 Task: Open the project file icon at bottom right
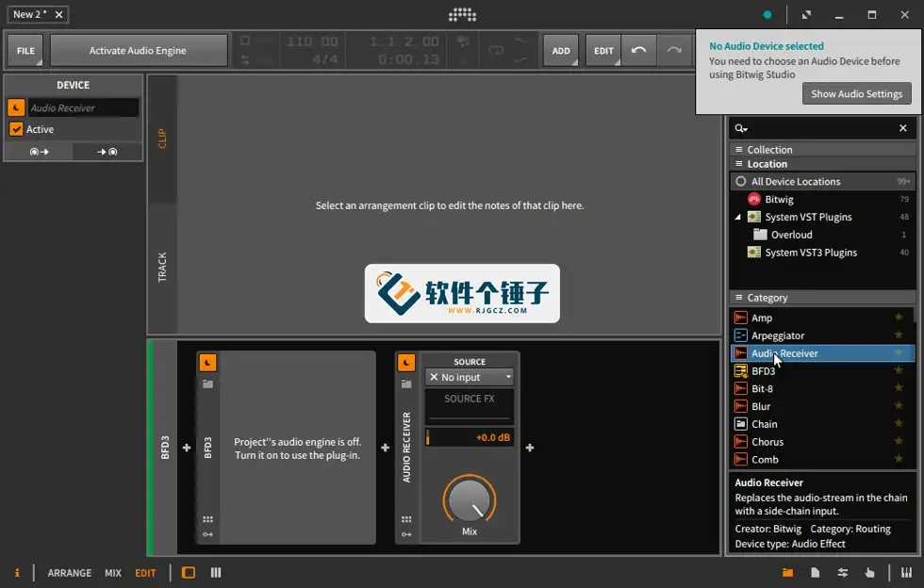[x=815, y=573]
